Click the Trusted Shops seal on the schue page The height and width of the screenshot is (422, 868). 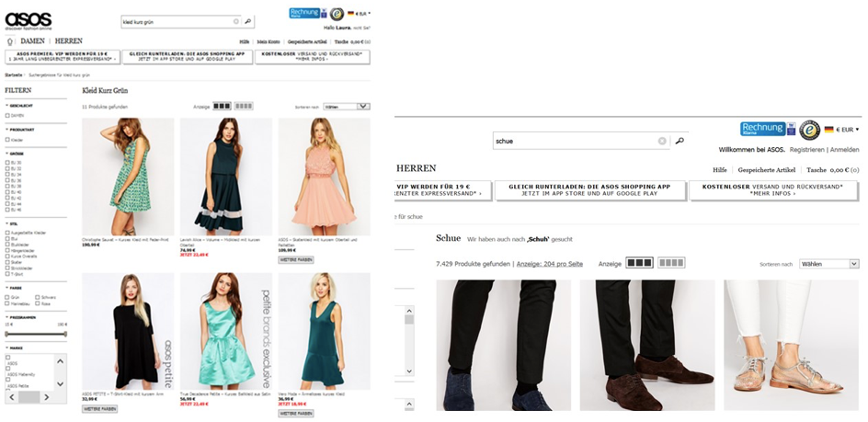pyautogui.click(x=809, y=130)
